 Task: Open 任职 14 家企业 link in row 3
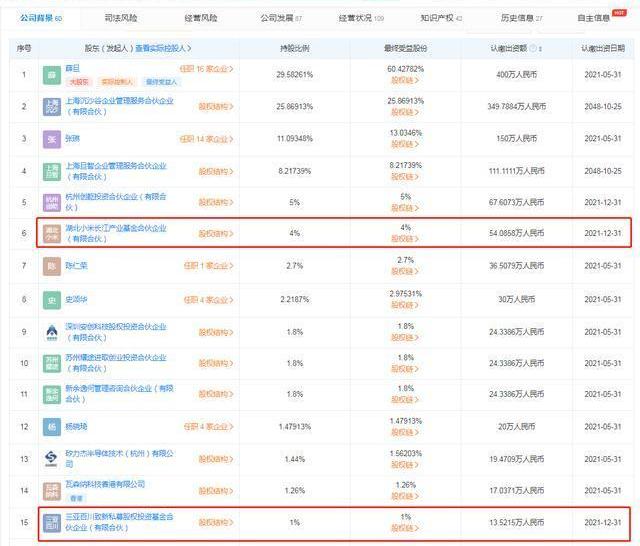207,139
